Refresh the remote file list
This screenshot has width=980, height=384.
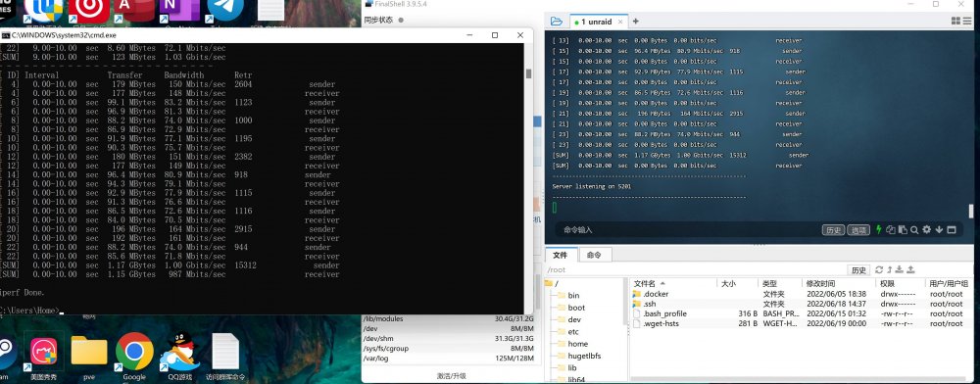[879, 269]
